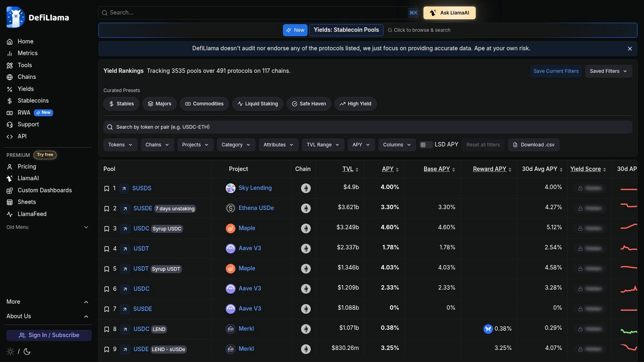
Task: Click the Ask LlamaAI sparkle icon
Action: click(x=433, y=12)
